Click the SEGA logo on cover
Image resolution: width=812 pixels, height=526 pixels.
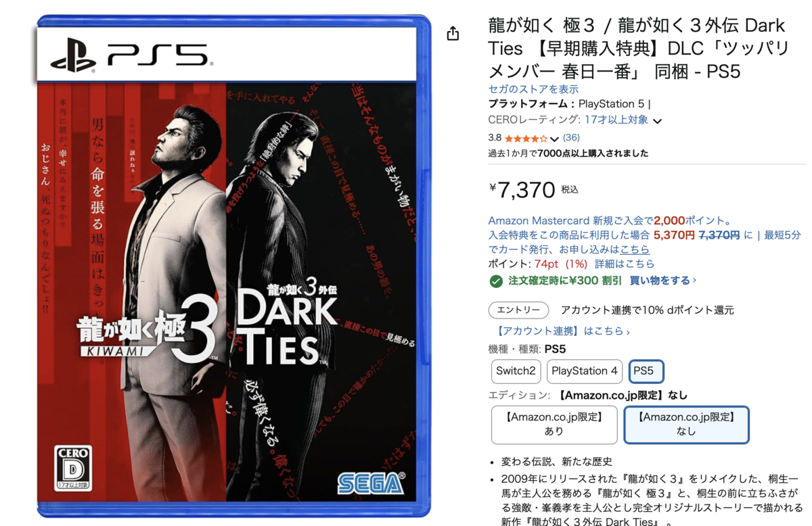371,483
